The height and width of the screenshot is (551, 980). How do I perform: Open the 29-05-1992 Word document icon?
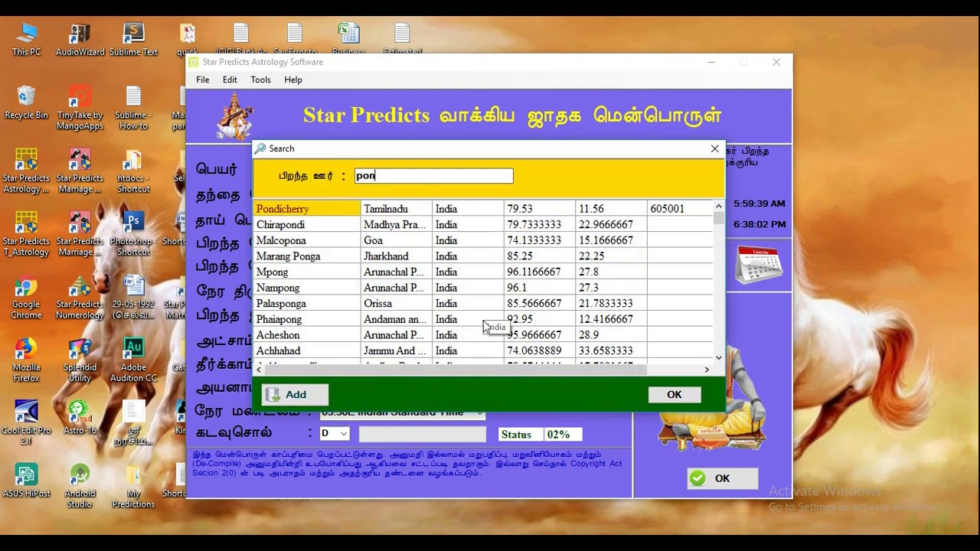point(133,296)
